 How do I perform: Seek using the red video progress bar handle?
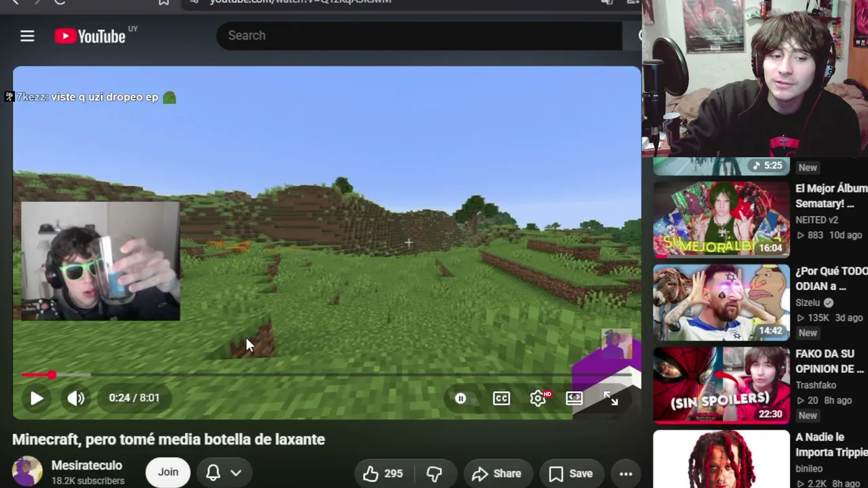click(52, 374)
